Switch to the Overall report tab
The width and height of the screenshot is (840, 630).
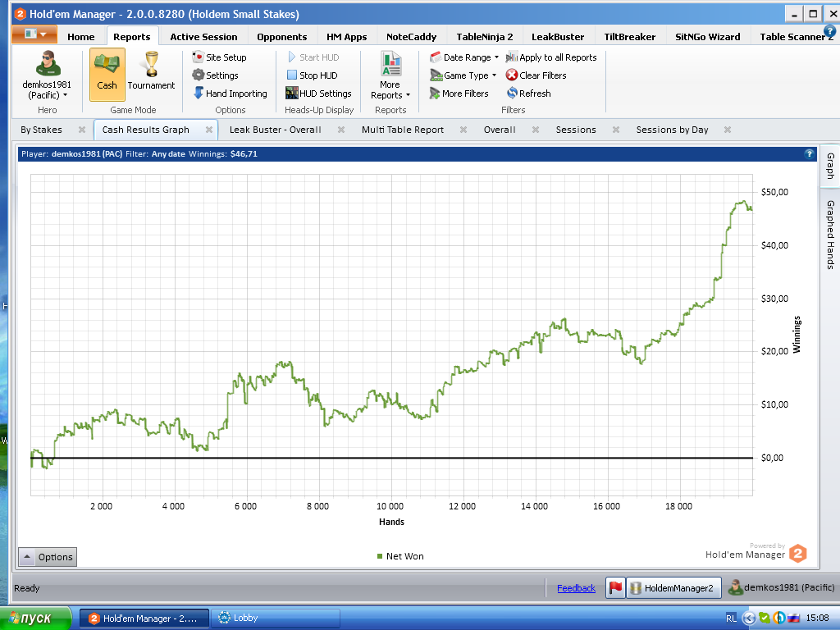(x=500, y=130)
